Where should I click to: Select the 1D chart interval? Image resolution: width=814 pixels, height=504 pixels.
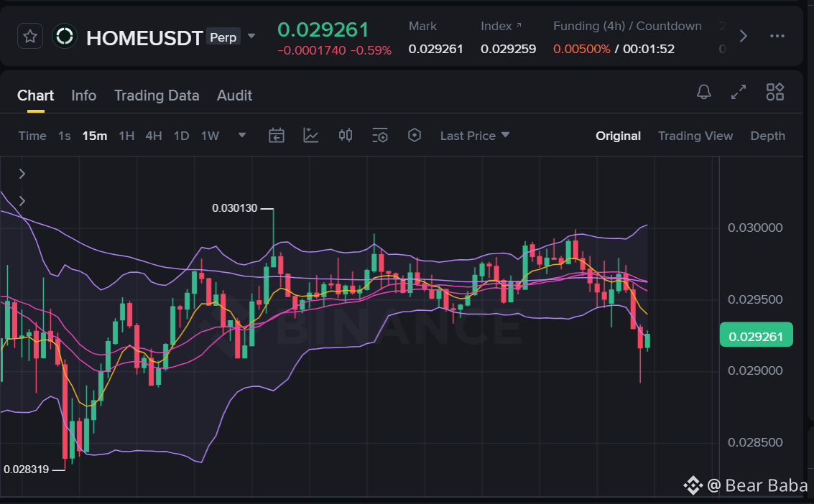181,136
